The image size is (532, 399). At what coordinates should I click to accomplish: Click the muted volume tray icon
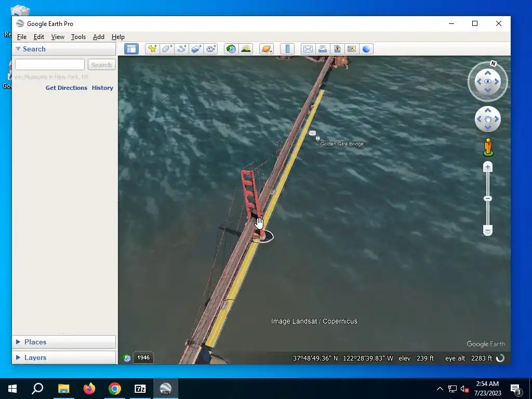[464, 389]
